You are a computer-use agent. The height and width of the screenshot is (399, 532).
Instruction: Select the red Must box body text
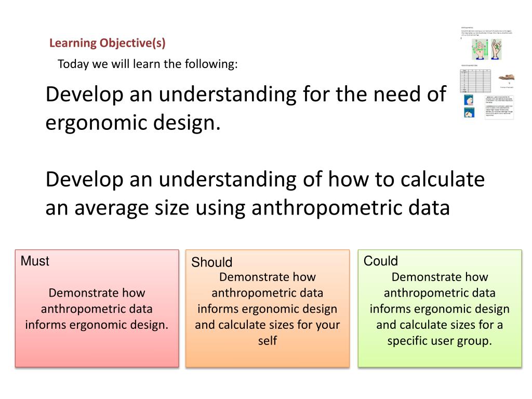[x=97, y=309]
